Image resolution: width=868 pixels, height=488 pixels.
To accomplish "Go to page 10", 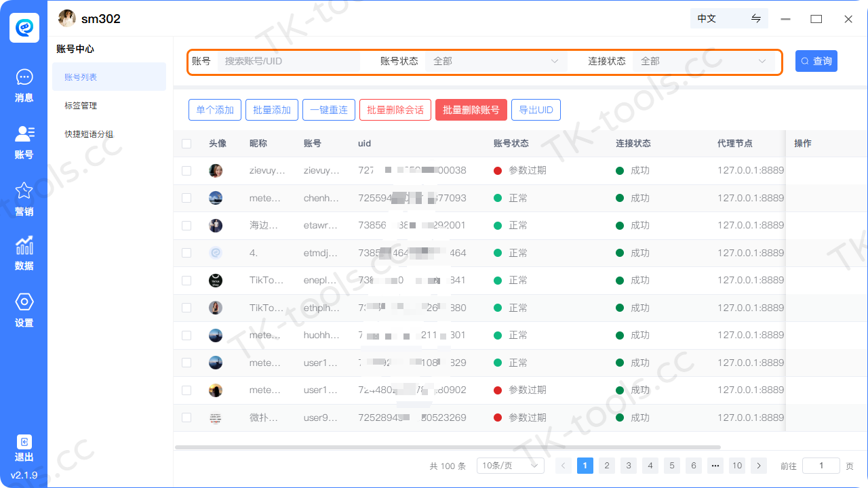I will (737, 466).
